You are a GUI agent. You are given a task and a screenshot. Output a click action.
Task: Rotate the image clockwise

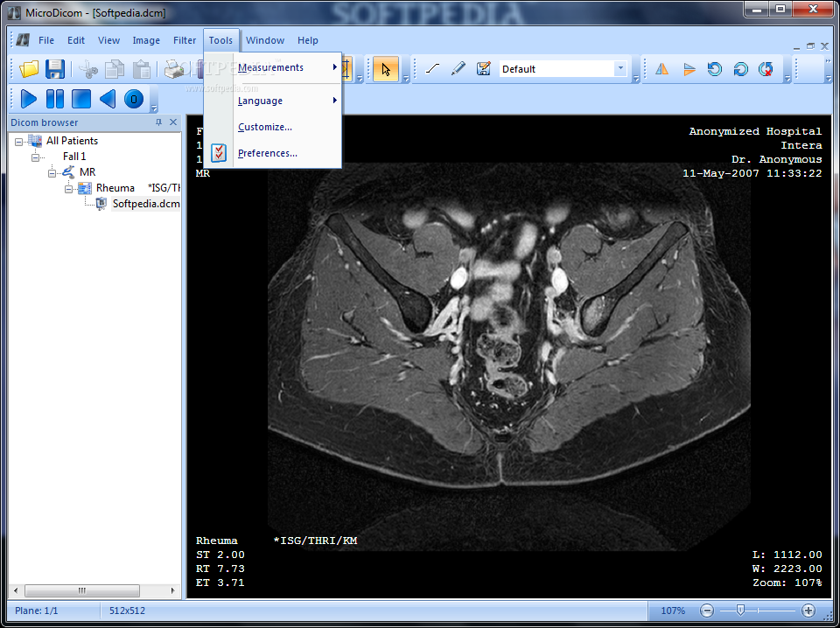point(741,68)
